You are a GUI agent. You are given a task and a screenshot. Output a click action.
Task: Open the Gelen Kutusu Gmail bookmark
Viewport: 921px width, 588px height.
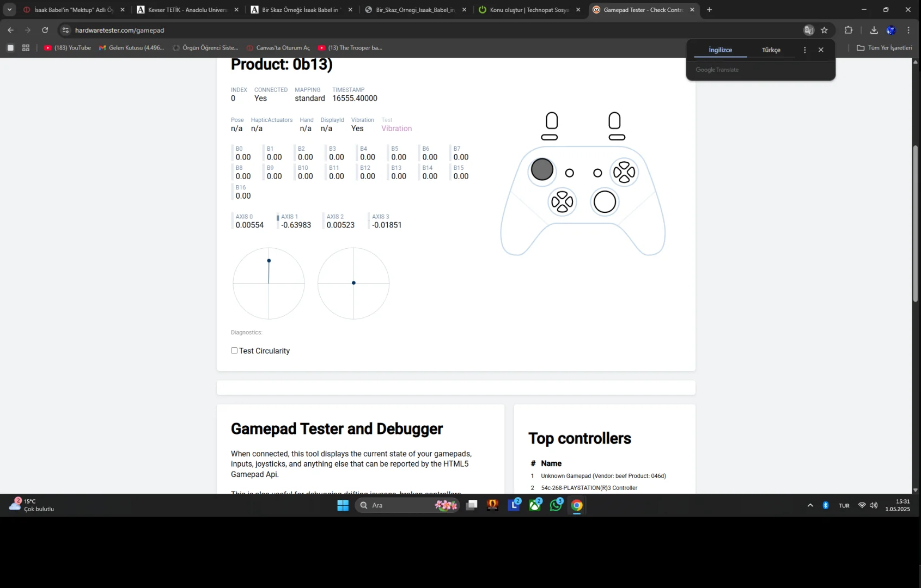click(131, 48)
